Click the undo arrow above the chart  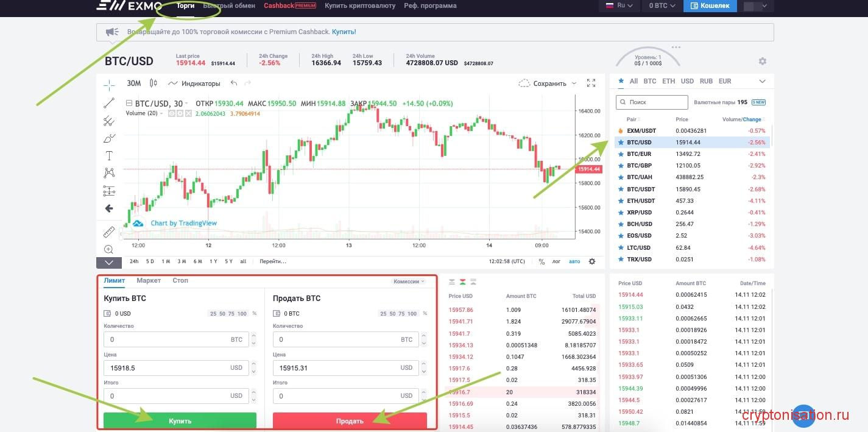235,83
